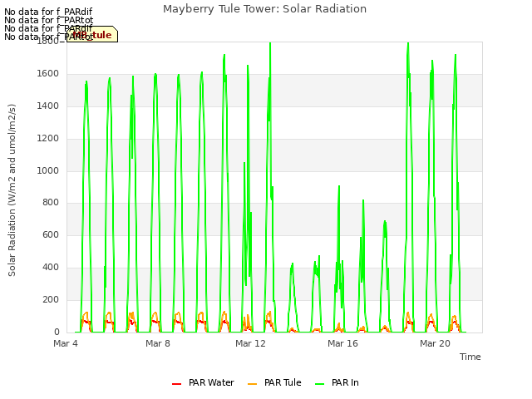Click the 1200 y-axis tick label
The image size is (532, 399).
pos(48,139)
